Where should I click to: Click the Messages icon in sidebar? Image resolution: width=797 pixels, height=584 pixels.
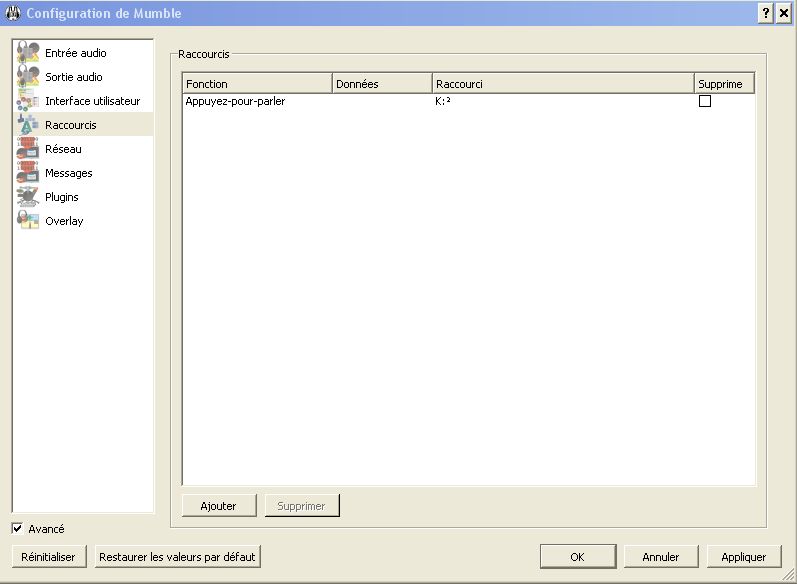coord(28,172)
